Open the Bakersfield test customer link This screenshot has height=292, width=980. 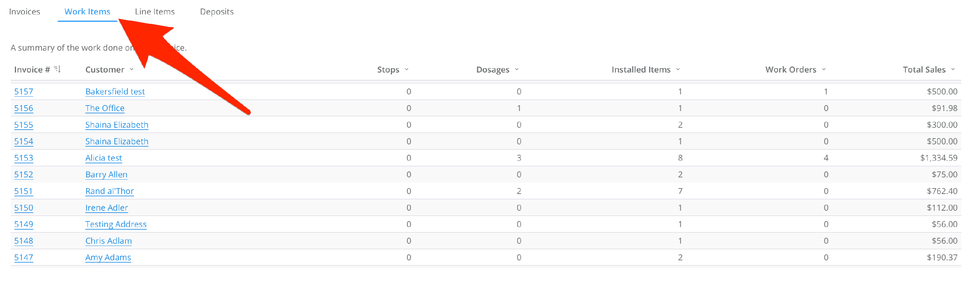click(x=115, y=92)
